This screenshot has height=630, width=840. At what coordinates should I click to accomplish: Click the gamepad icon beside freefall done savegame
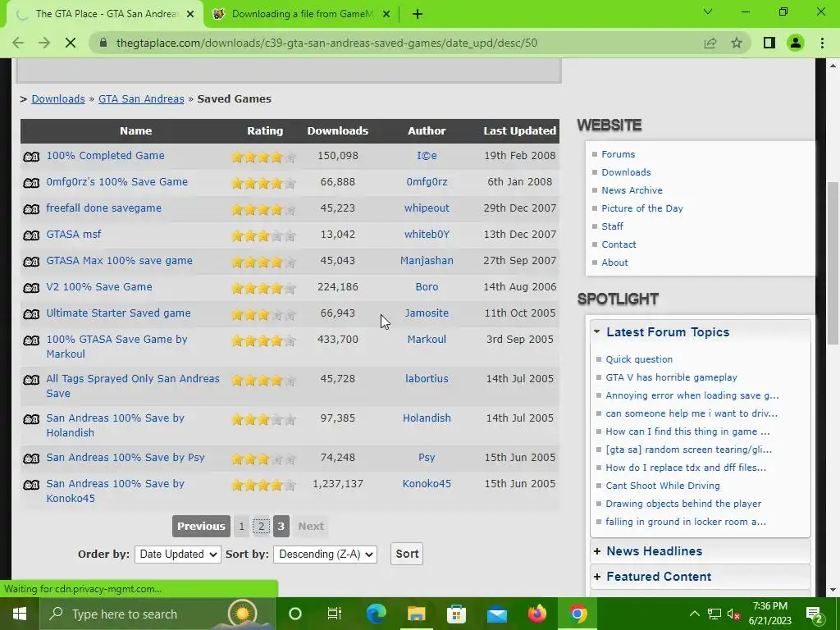click(31, 209)
